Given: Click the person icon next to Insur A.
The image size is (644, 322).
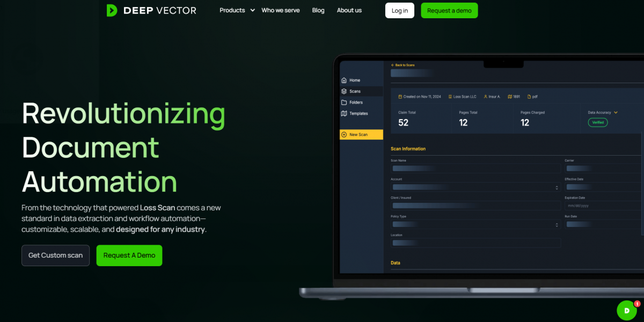Looking at the screenshot, I should pyautogui.click(x=485, y=97).
